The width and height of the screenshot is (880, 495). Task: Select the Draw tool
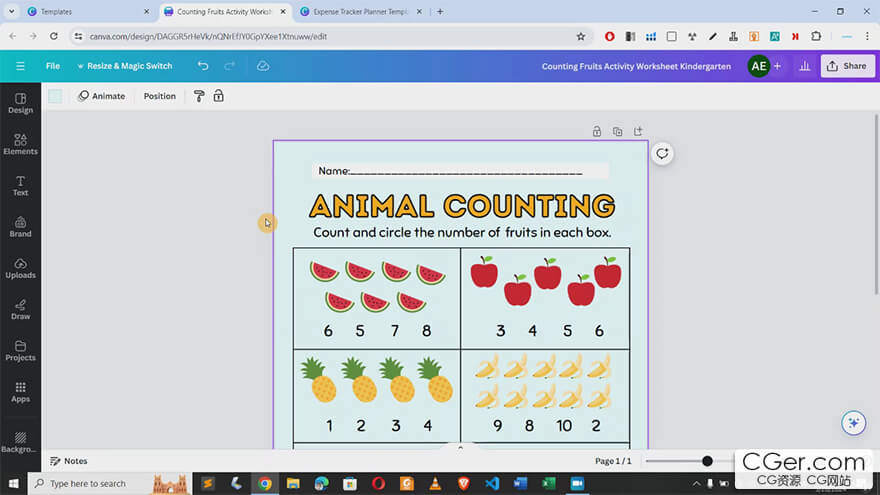click(x=20, y=309)
